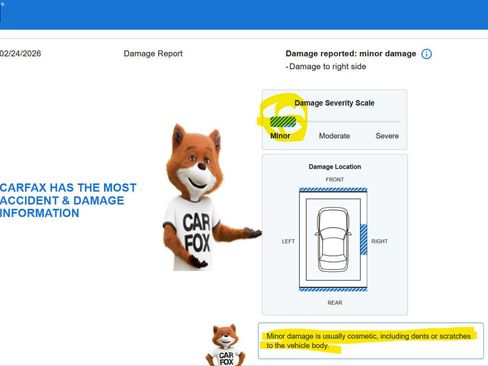Select the front hatched bar in diagram

(333, 190)
